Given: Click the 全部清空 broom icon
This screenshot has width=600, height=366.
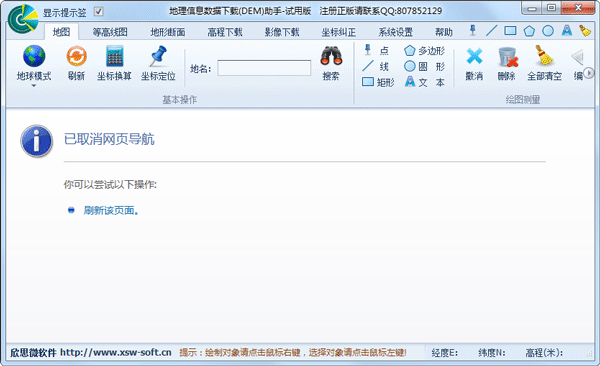Looking at the screenshot, I should [544, 56].
